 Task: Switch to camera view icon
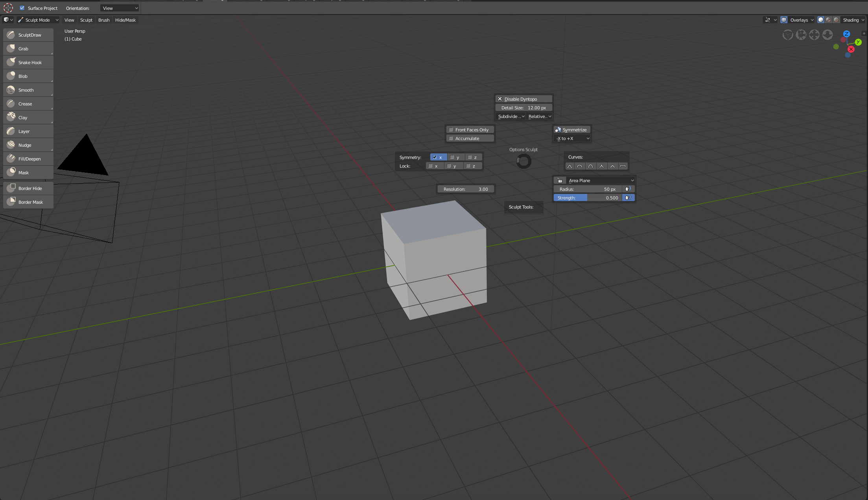point(801,35)
